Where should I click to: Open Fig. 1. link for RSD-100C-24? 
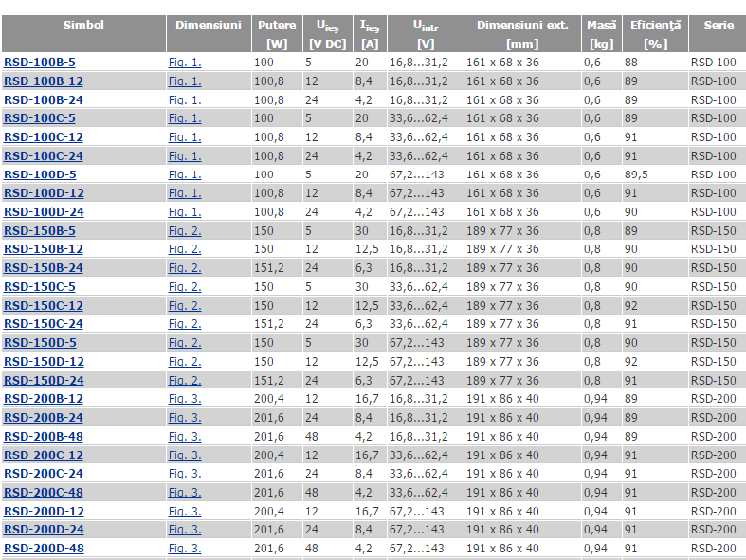point(185,156)
